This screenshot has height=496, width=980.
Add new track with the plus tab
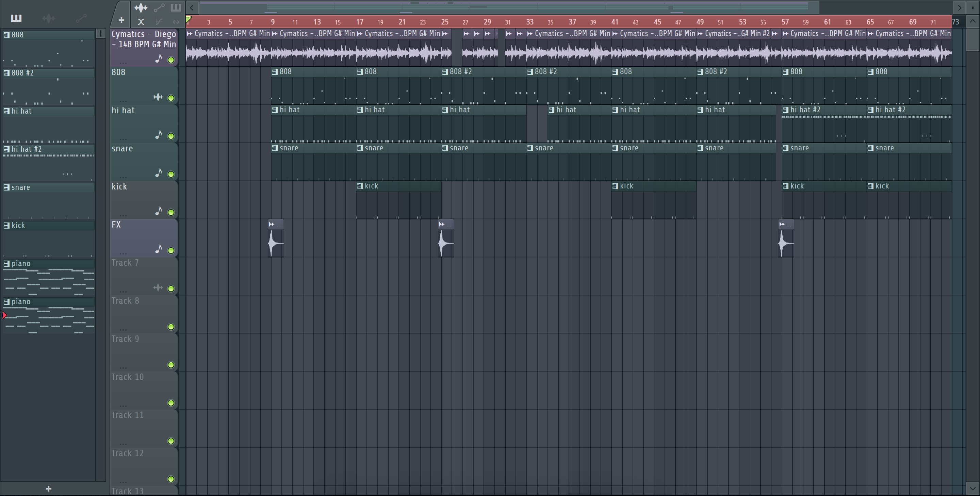click(121, 20)
